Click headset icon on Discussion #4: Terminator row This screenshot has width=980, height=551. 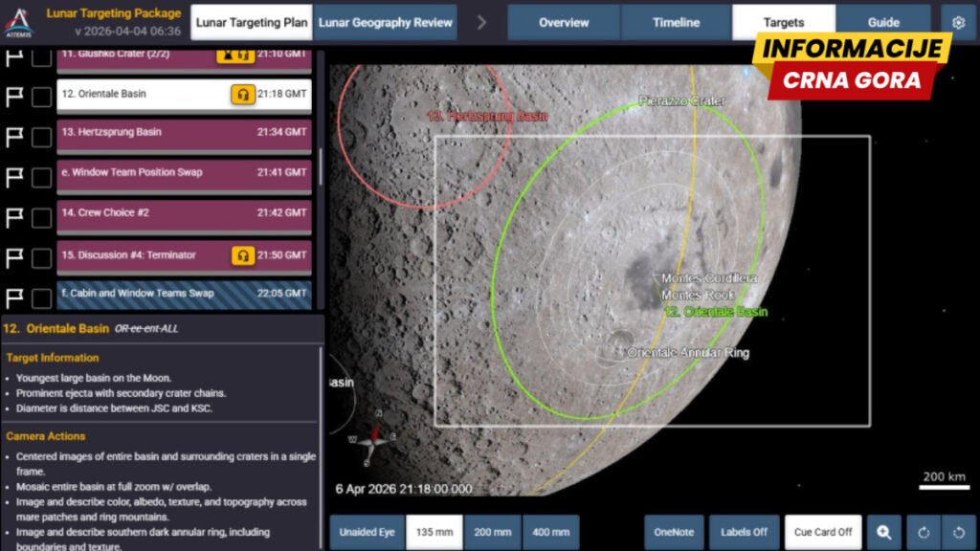243,255
